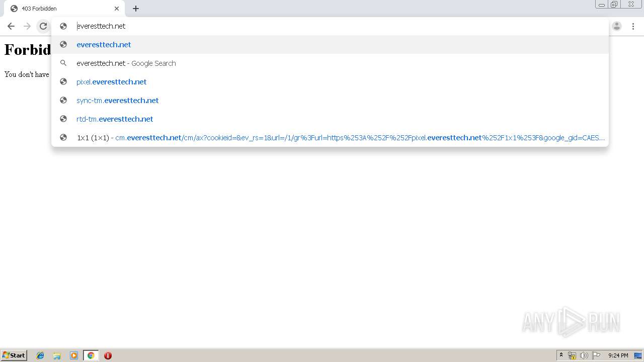
Task: Open the 9:24 PM clock
Action: [x=618, y=355]
